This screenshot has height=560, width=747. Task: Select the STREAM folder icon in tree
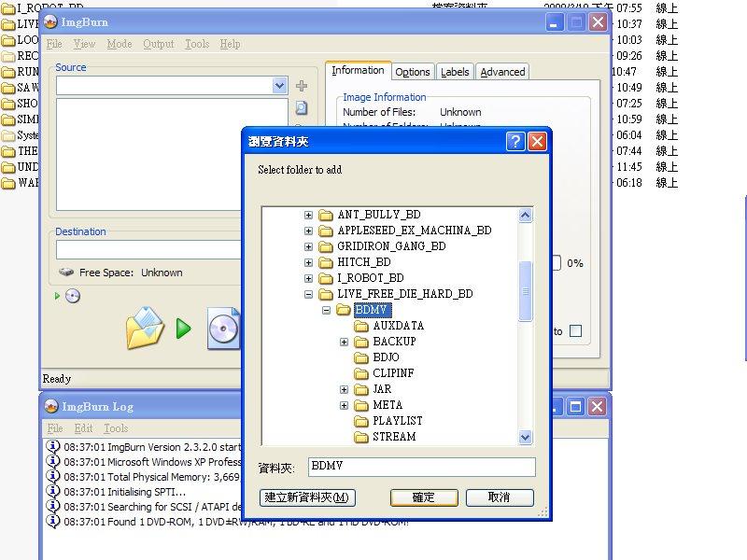[361, 437]
